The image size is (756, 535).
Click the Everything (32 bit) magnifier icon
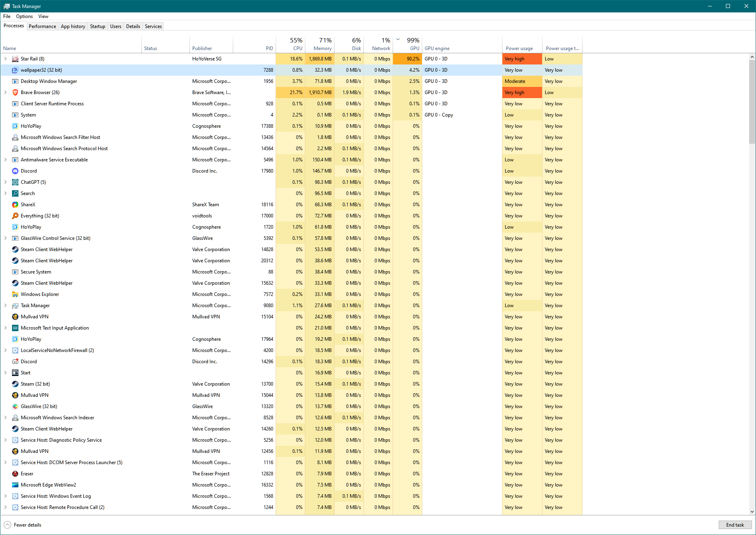15,216
